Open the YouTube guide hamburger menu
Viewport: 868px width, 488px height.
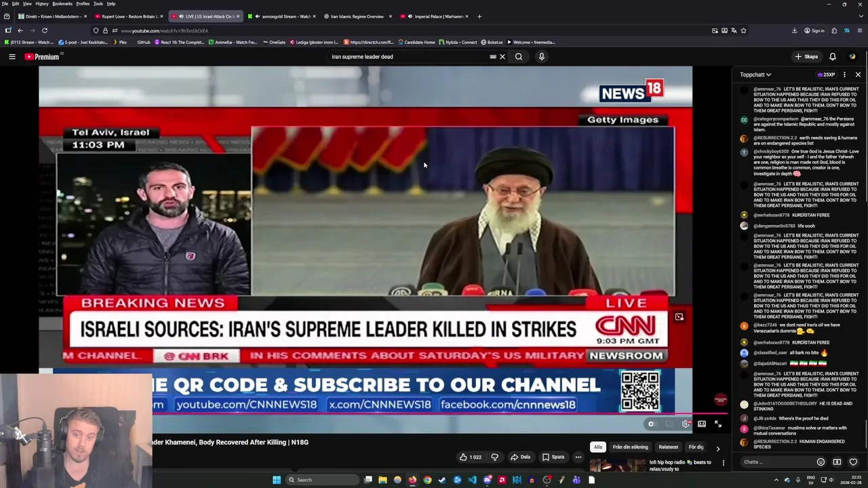(12, 57)
